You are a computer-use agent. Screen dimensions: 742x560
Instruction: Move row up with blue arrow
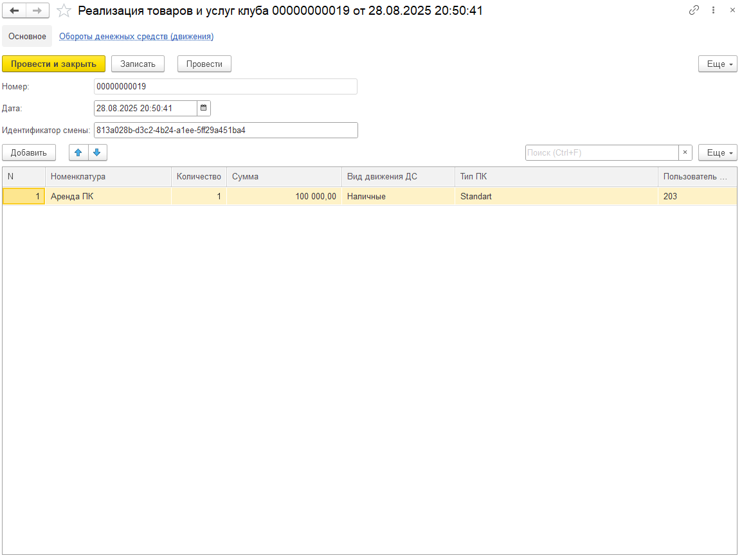tap(78, 152)
